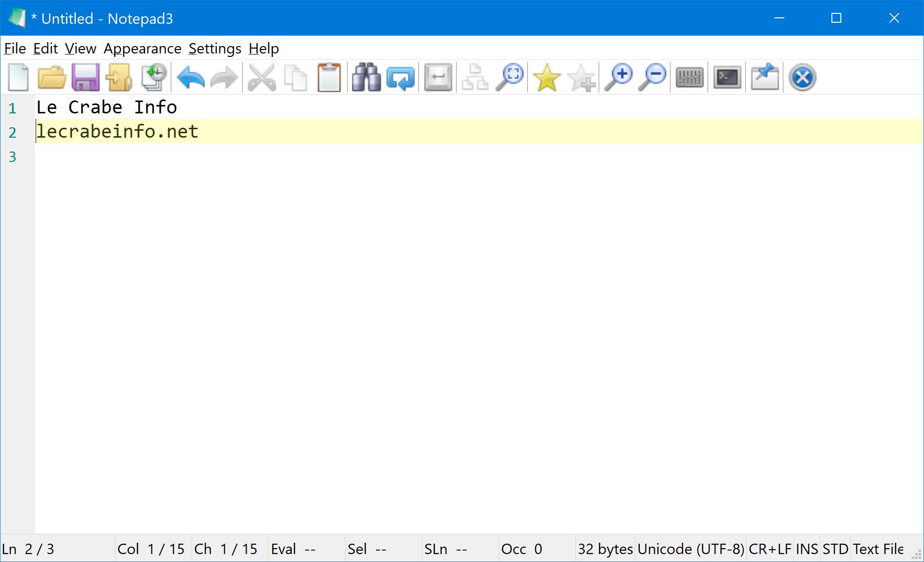Screen dimensions: 924x562
Task: Open the View menu
Action: pyautogui.click(x=80, y=49)
